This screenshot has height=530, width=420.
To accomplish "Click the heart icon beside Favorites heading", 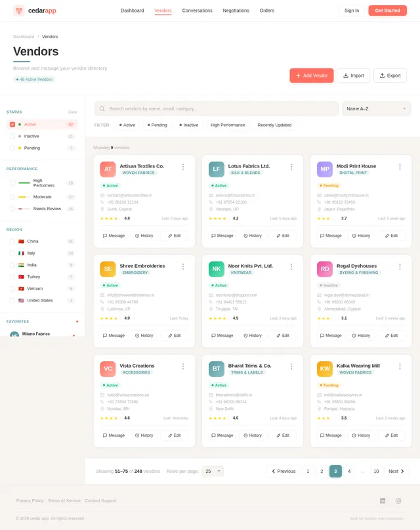I will tap(77, 321).
